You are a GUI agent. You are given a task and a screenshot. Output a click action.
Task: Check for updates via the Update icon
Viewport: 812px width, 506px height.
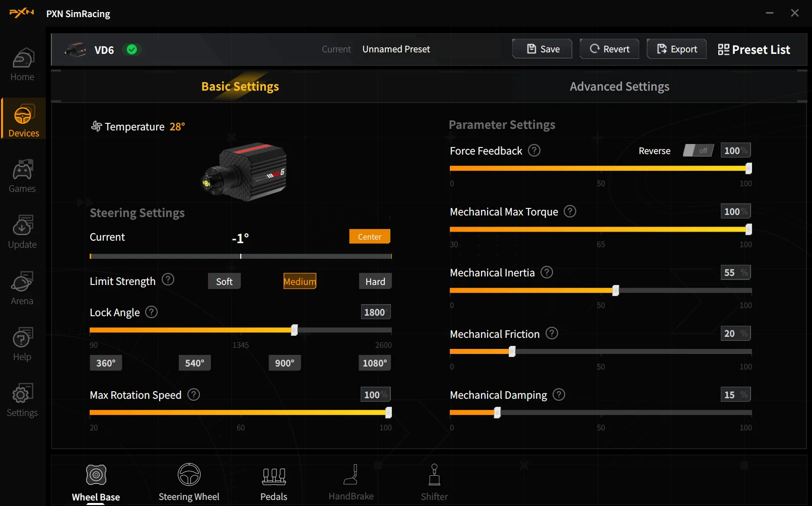point(22,232)
